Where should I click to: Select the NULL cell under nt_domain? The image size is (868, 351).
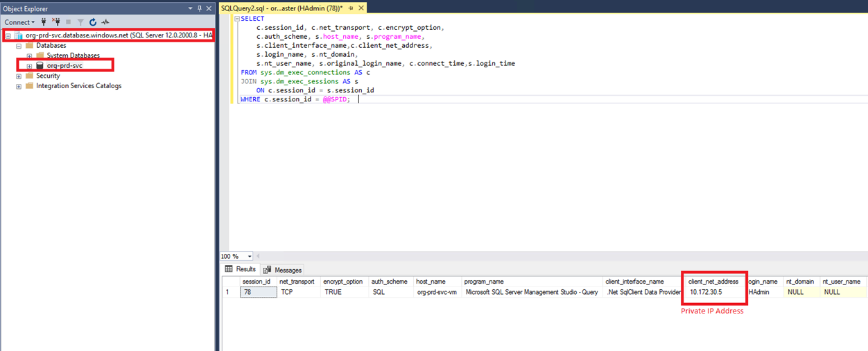801,292
